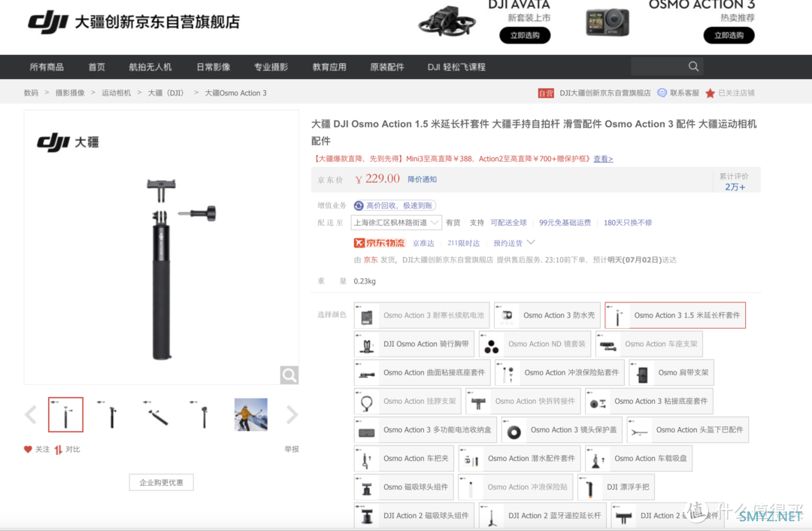Click the 2万+ review count
The width and height of the screenshot is (812, 531).
pyautogui.click(x=735, y=187)
